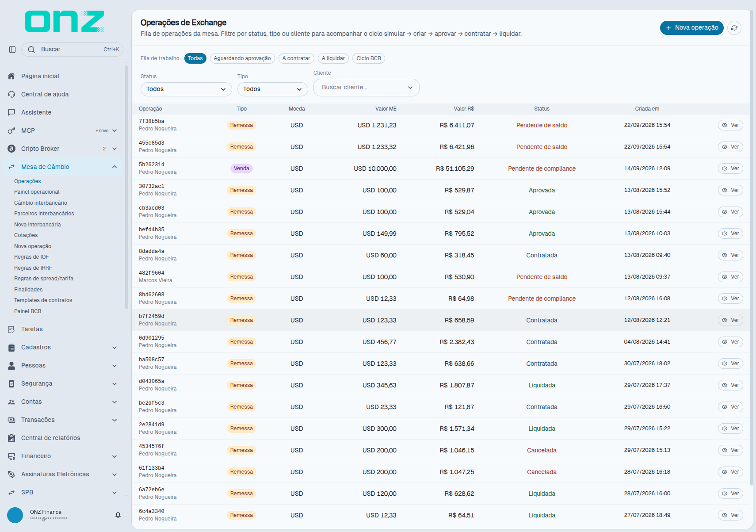View operation 5b262314 details
Image resolution: width=756 pixels, height=532 pixels.
coord(730,168)
